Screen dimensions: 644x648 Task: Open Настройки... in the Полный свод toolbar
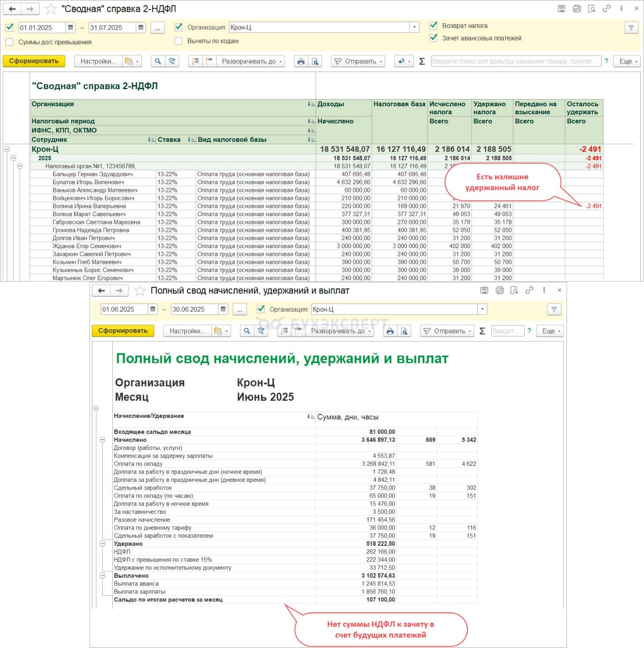click(187, 331)
